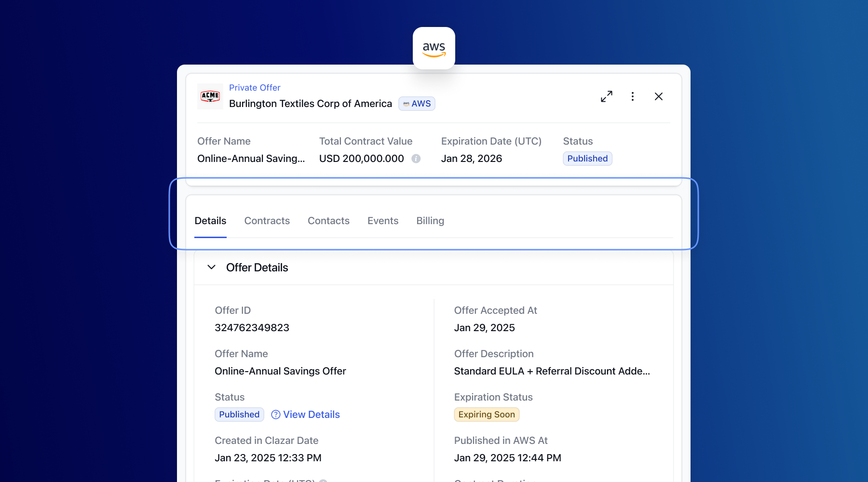Open the three-dot more options menu
The image size is (868, 482).
point(633,96)
